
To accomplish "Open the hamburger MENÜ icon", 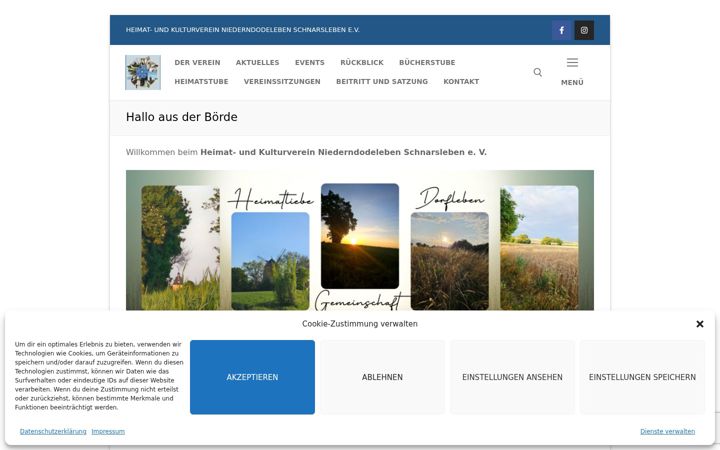I will pyautogui.click(x=572, y=62).
